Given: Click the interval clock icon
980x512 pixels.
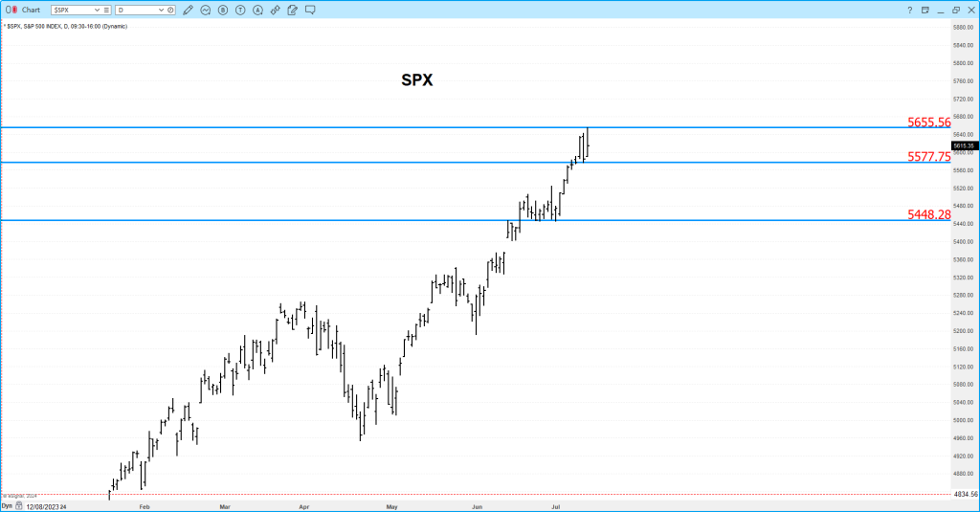Looking at the screenshot, I should click(170, 10).
